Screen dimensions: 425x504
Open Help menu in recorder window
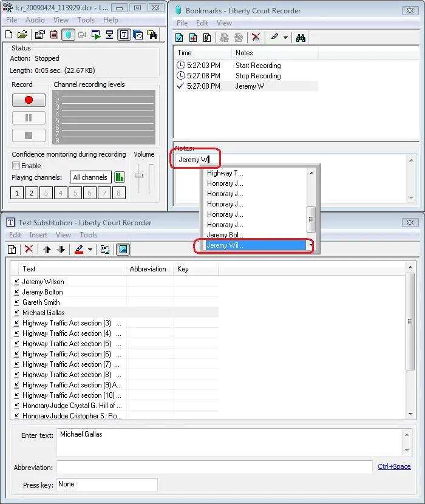tap(110, 20)
